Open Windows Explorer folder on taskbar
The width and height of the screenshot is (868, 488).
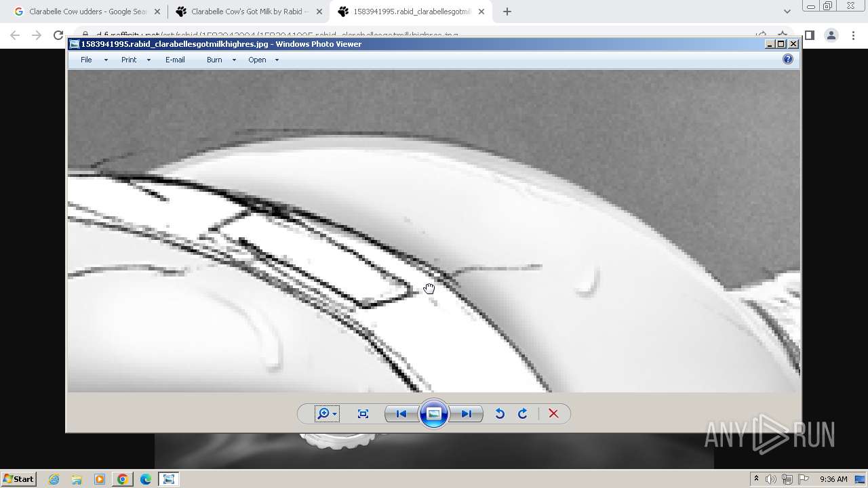(x=77, y=479)
